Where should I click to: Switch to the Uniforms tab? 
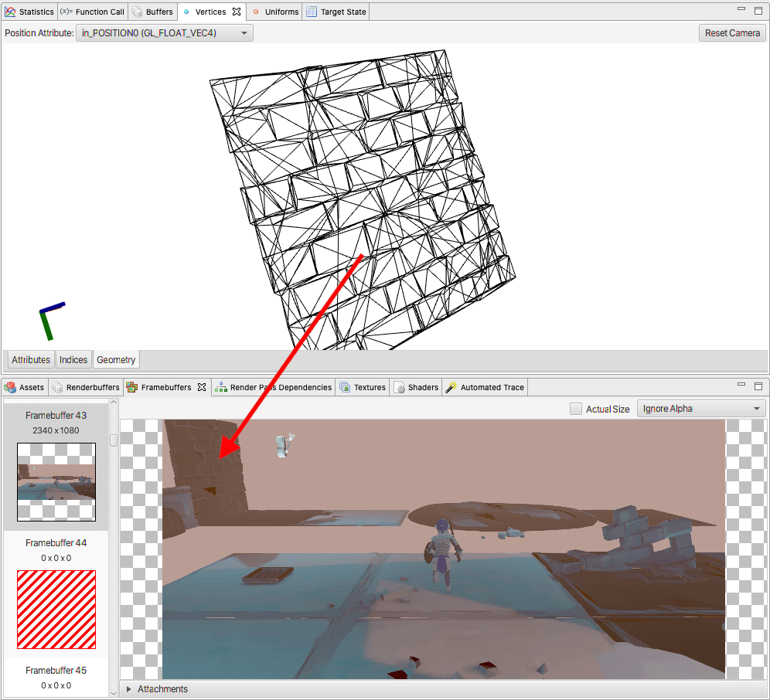point(275,12)
